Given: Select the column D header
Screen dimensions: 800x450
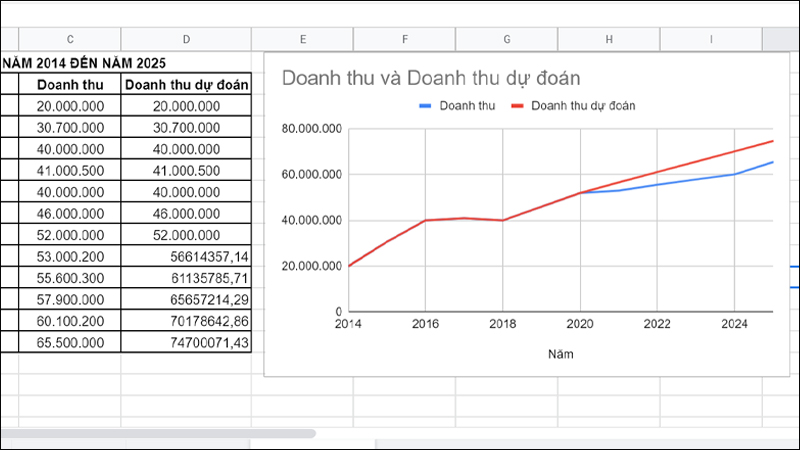Looking at the screenshot, I should point(186,39).
